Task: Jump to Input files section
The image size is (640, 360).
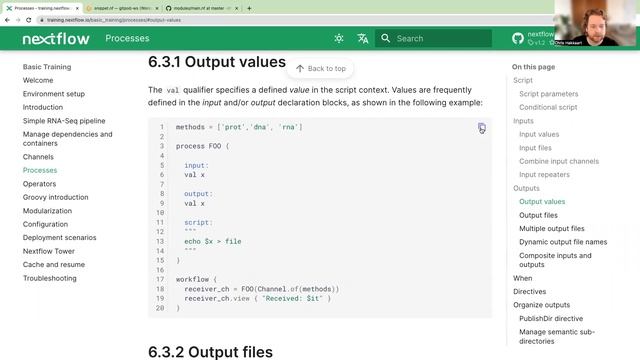Action: (x=535, y=148)
